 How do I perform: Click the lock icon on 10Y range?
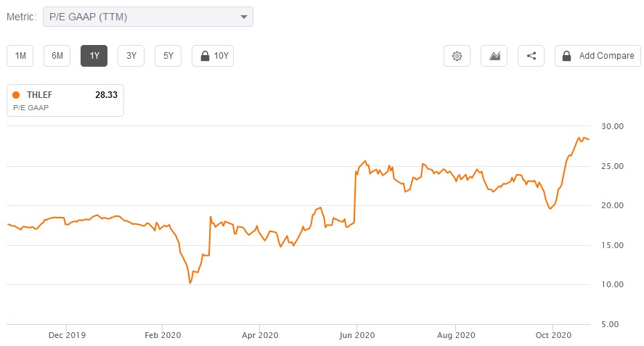(x=204, y=56)
